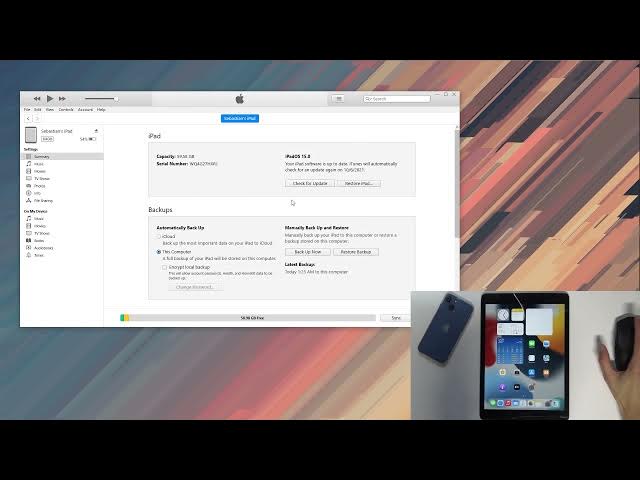Viewport: 640px width, 480px height.
Task: Select the iCloud backup radio button
Action: coord(159,237)
